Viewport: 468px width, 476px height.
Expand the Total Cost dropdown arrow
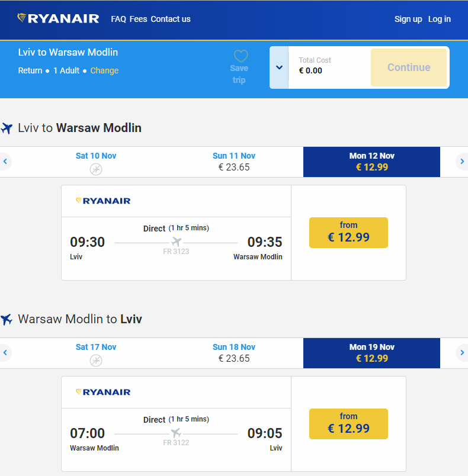click(x=279, y=67)
